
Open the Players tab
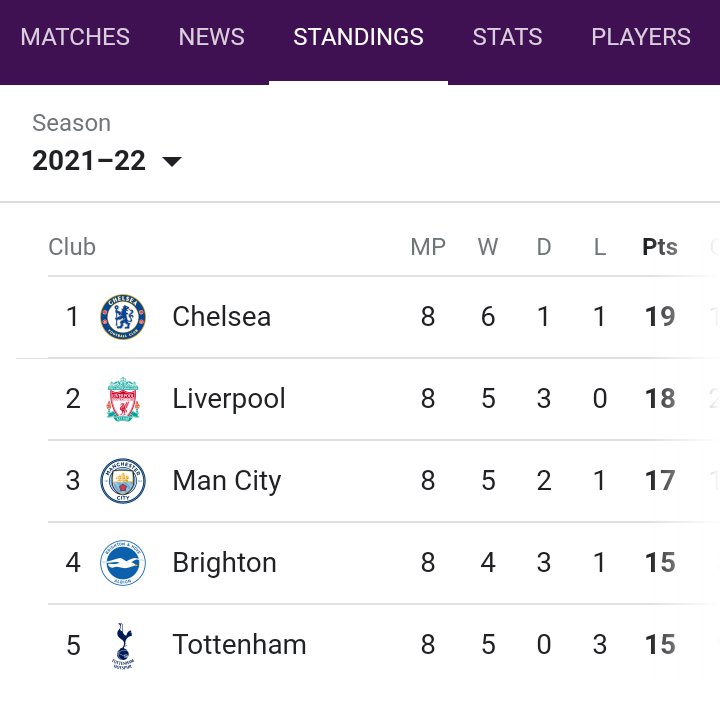coord(641,37)
